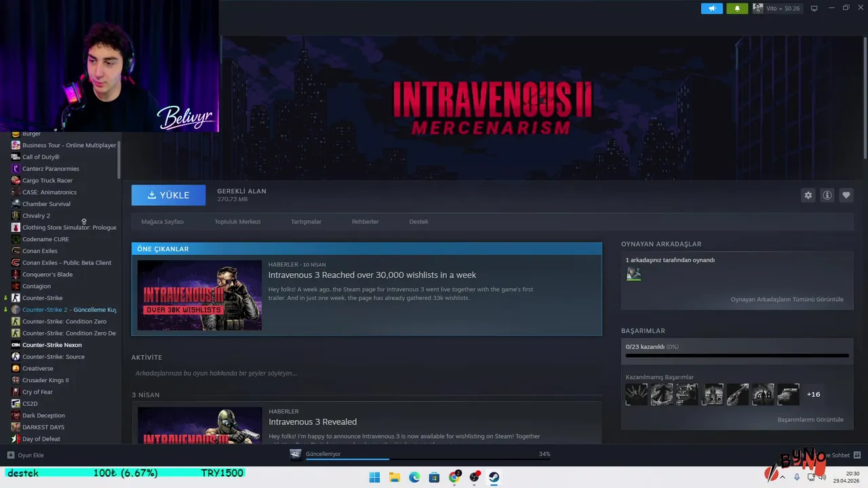Select sixth unearned achievement icon

click(763, 394)
